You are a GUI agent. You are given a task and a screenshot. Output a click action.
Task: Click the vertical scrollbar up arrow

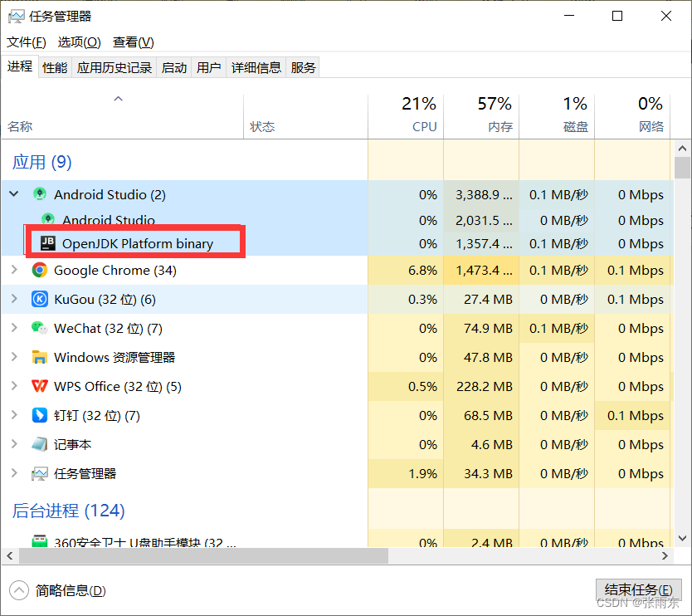tap(682, 149)
